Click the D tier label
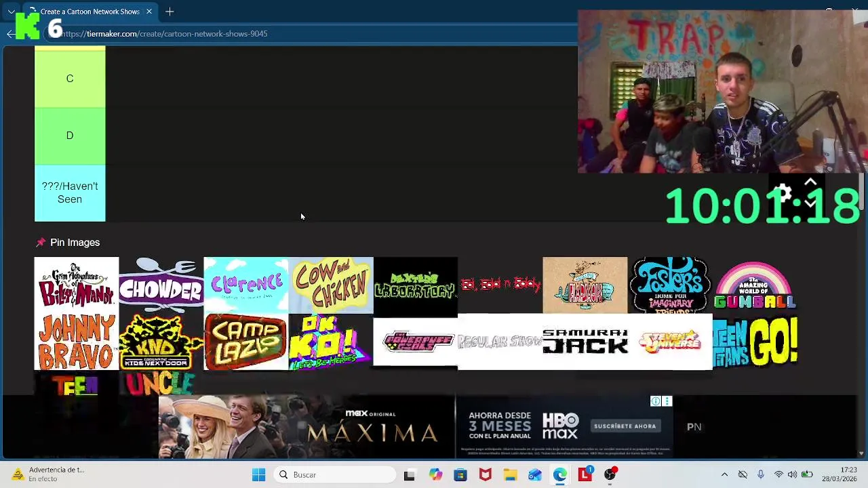 coord(70,136)
